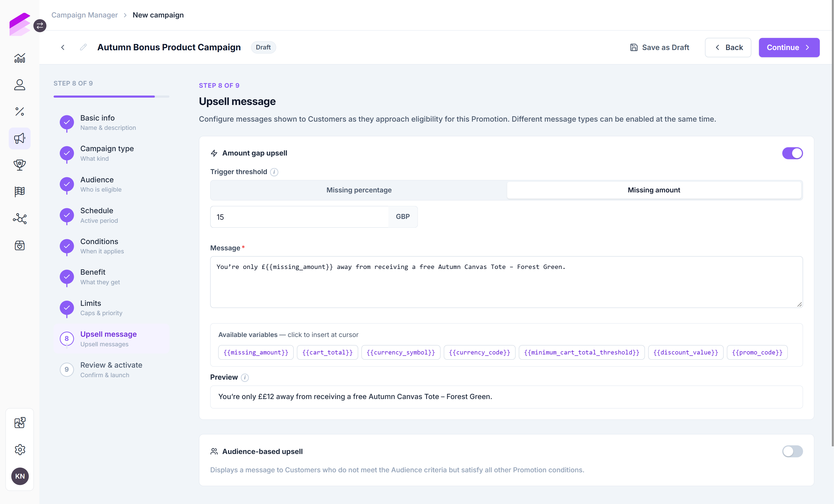The height and width of the screenshot is (504, 834).
Task: Click the Continue button
Action: [x=789, y=47]
